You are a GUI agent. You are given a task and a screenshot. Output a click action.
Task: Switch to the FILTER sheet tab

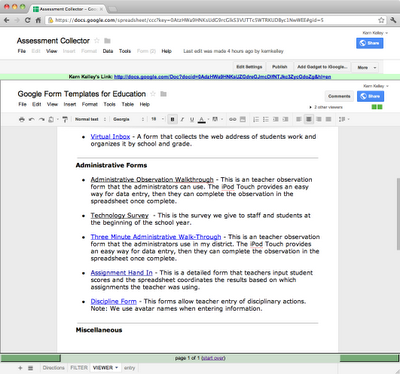[x=79, y=368]
